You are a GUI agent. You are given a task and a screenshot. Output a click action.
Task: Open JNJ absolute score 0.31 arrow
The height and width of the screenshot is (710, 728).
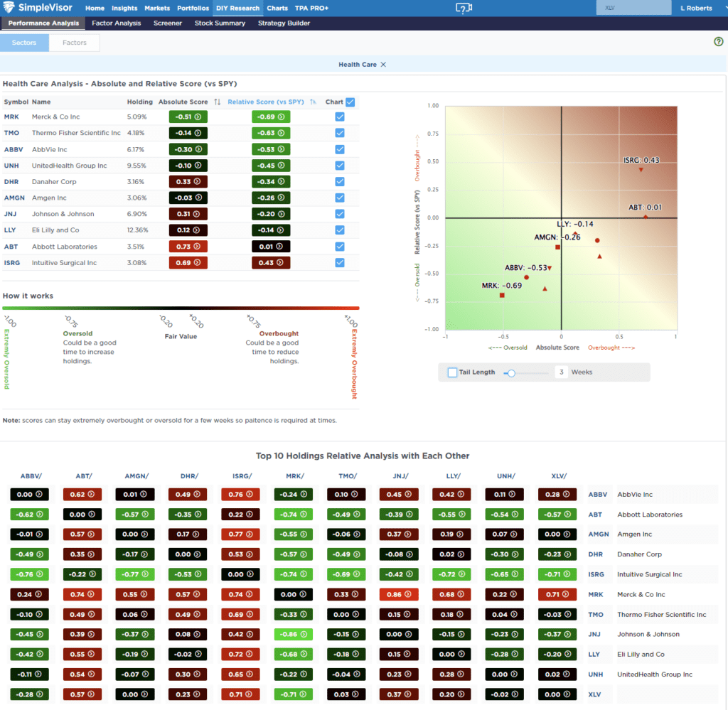tap(196, 214)
